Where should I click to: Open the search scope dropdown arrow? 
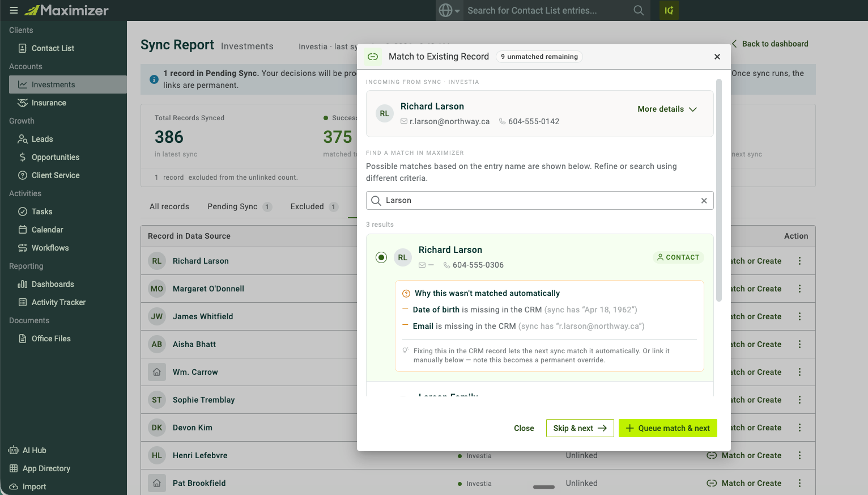coord(457,11)
